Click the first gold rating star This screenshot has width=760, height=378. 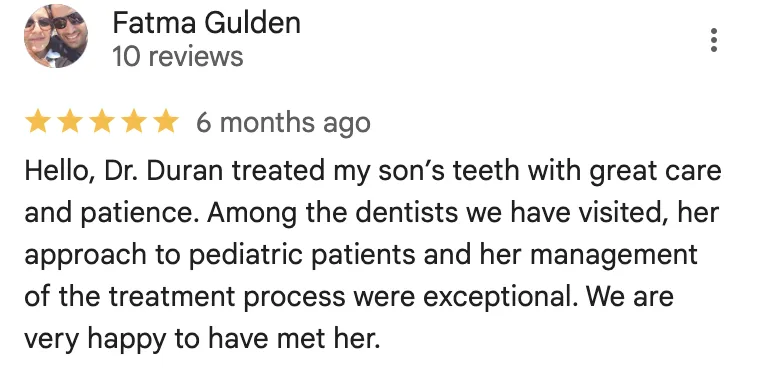pos(38,121)
